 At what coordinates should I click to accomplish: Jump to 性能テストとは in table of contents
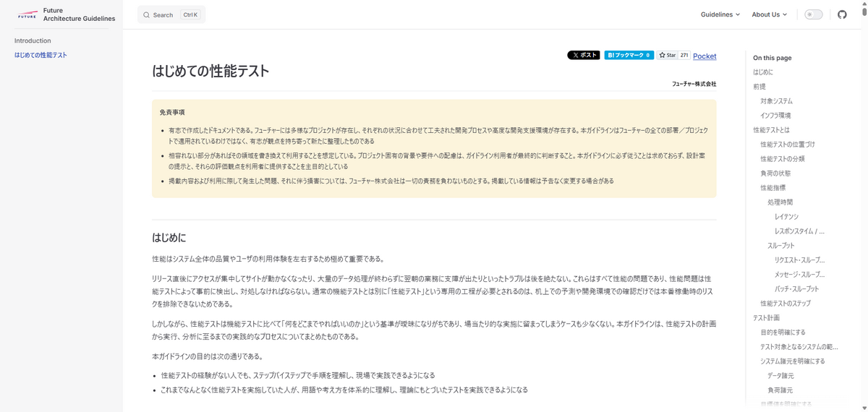[770, 130]
